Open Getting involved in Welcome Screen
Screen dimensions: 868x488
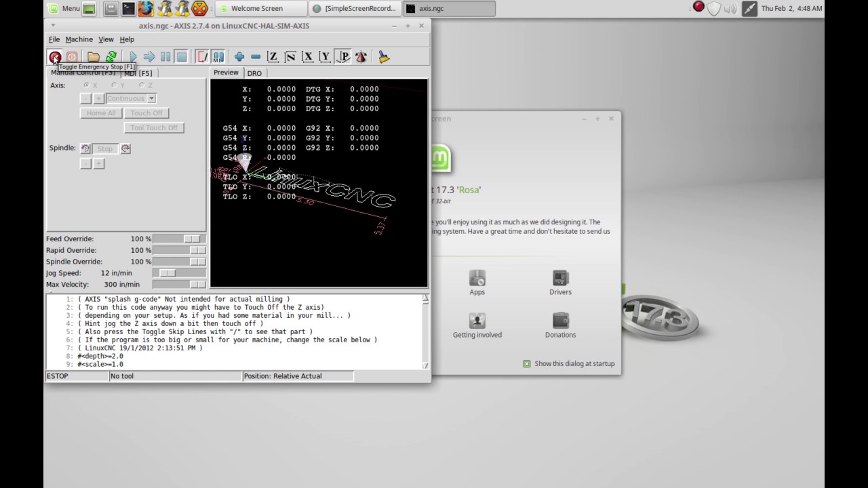click(477, 325)
